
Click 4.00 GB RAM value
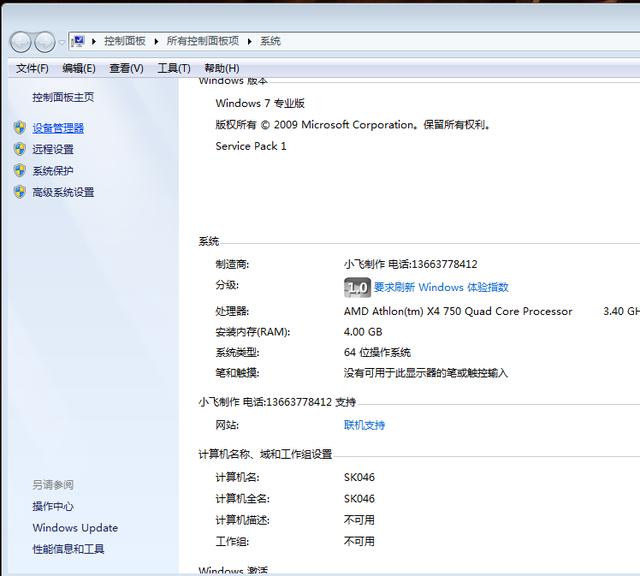click(x=363, y=332)
